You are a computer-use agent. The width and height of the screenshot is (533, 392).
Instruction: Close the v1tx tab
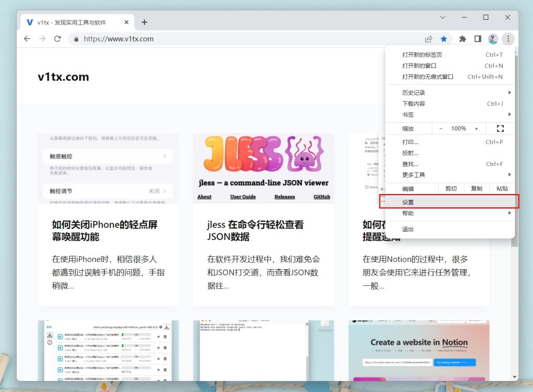[x=126, y=22]
